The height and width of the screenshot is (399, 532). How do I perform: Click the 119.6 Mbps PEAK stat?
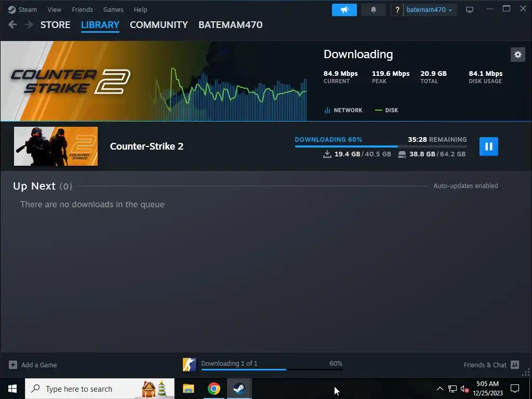click(391, 77)
